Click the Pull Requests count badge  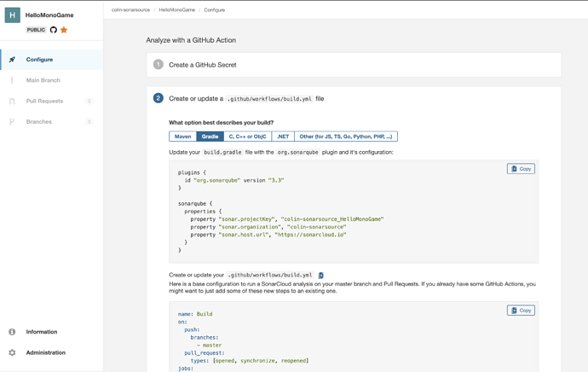tap(89, 101)
